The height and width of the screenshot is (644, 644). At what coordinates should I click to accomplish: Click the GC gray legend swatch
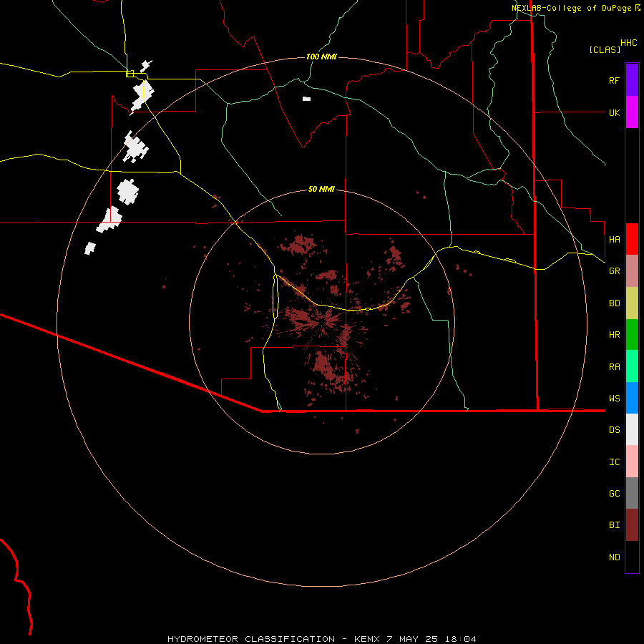(x=632, y=493)
